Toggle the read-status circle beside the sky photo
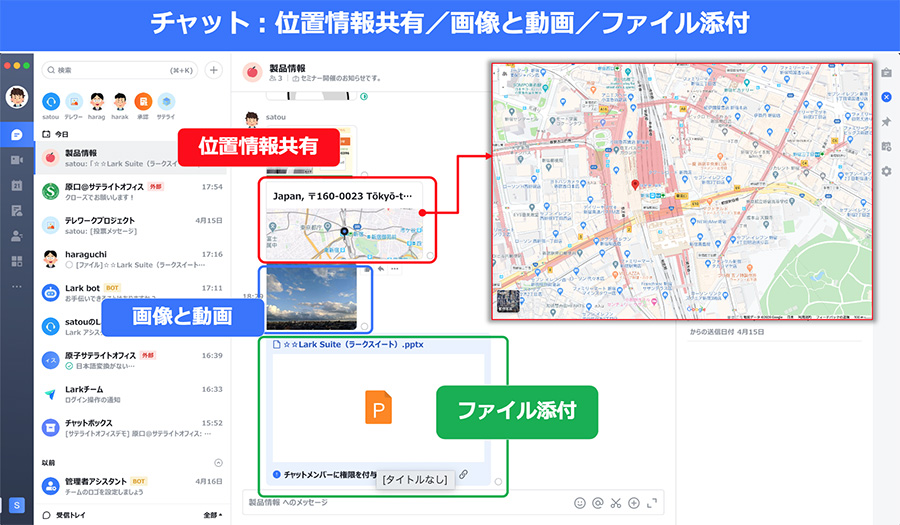Image resolution: width=900 pixels, height=525 pixels. tap(364, 326)
